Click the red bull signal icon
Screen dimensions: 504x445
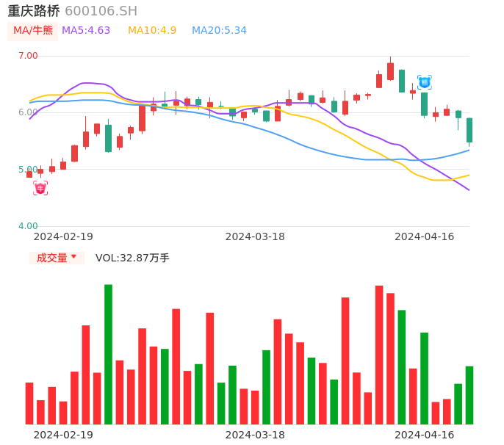coord(40,188)
